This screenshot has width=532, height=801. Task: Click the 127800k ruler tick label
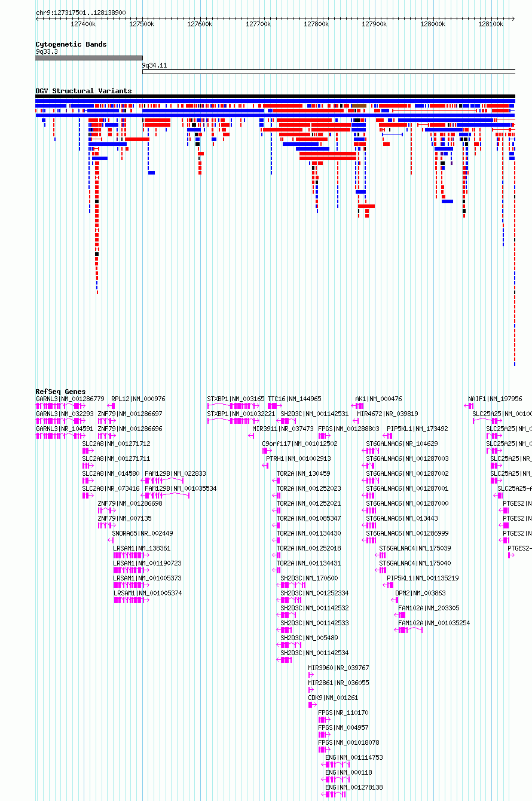point(316,24)
